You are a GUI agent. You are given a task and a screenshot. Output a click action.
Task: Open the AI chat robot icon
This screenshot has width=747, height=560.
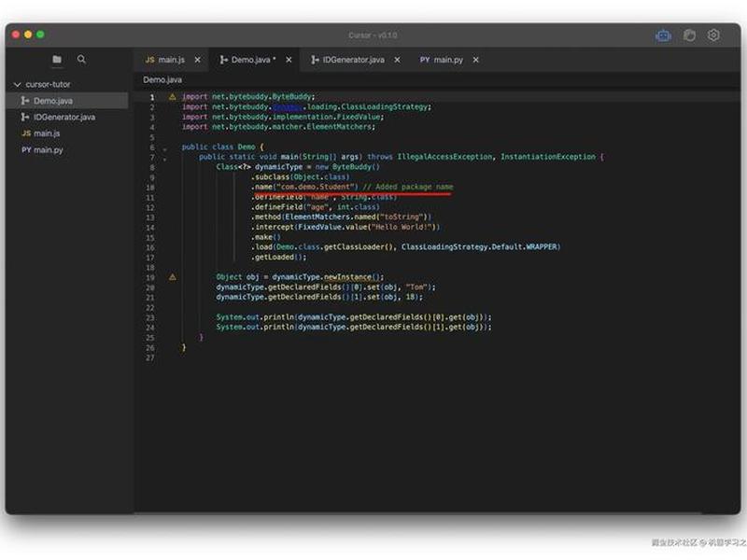click(x=663, y=35)
